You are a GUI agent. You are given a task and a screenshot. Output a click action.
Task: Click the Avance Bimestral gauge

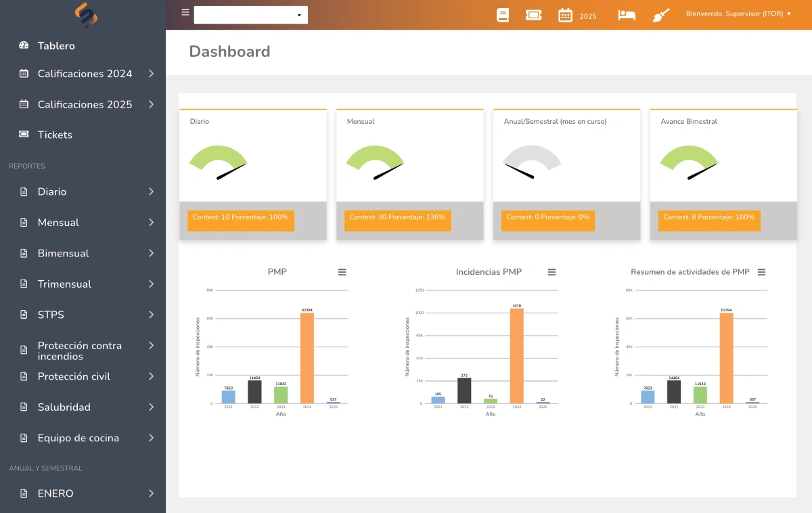point(688,162)
